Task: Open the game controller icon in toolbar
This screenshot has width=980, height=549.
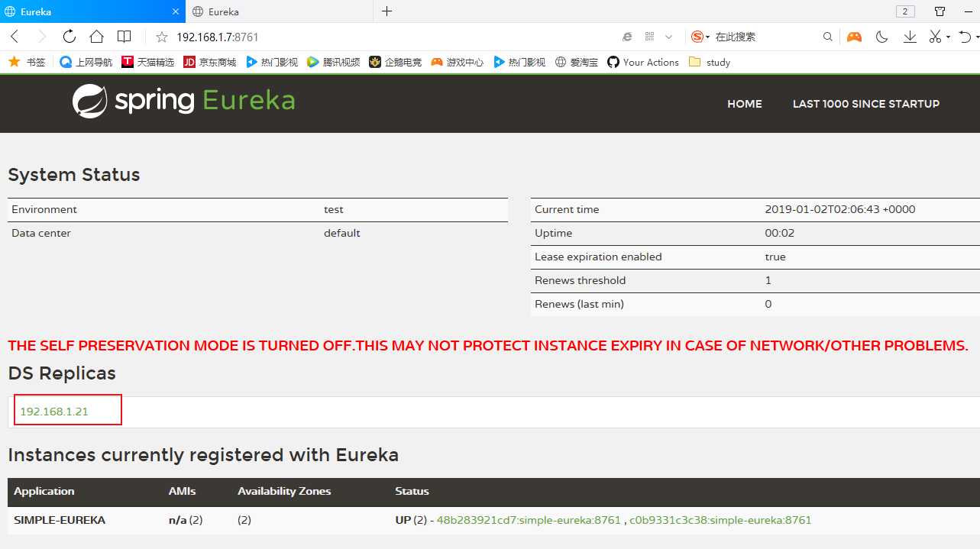Action: point(853,37)
